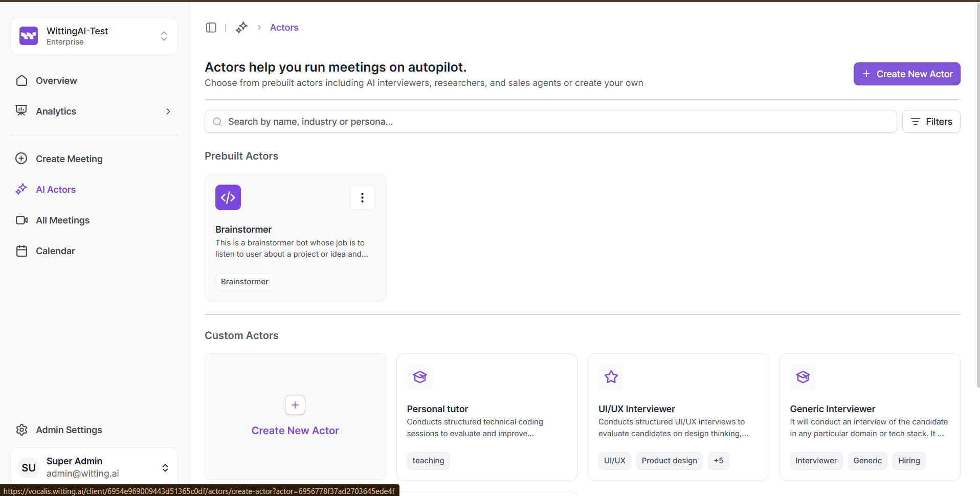980x496 pixels.
Task: Click the Personal tutor graduation cap icon
Action: 420,377
